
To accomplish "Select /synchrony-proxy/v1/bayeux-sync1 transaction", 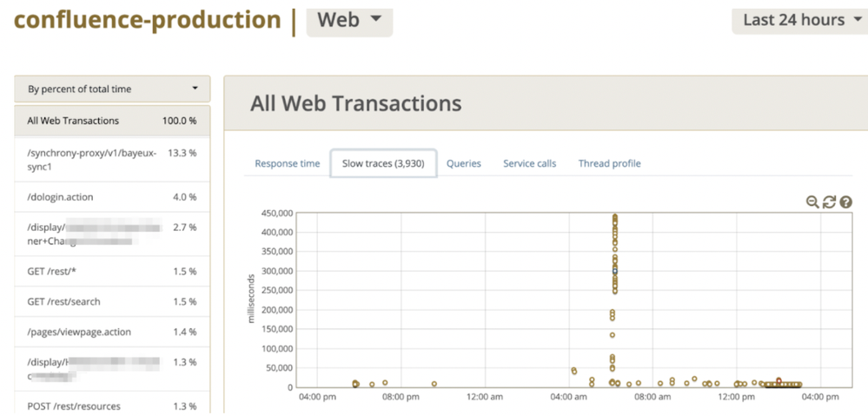I will pyautogui.click(x=112, y=159).
